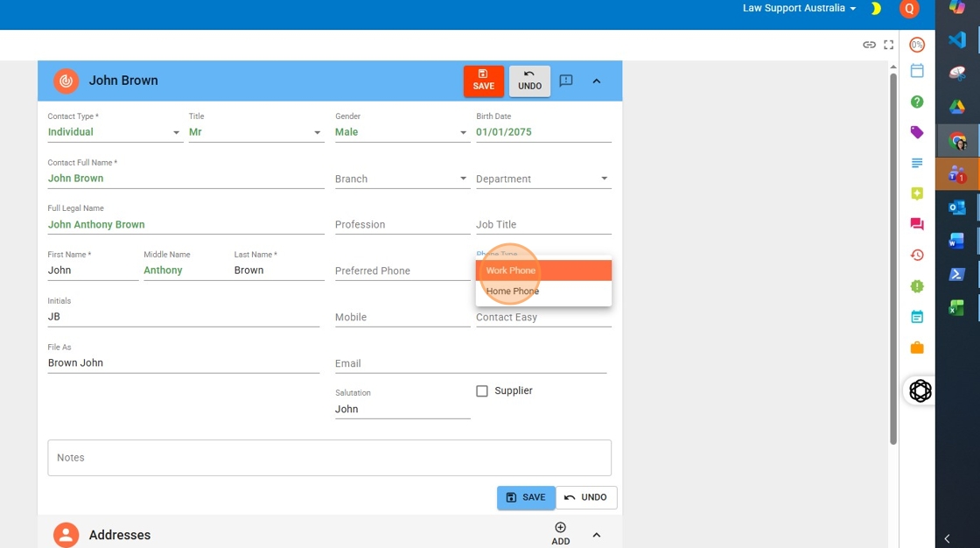Click into the Notes text field
The image size is (980, 548).
(329, 458)
